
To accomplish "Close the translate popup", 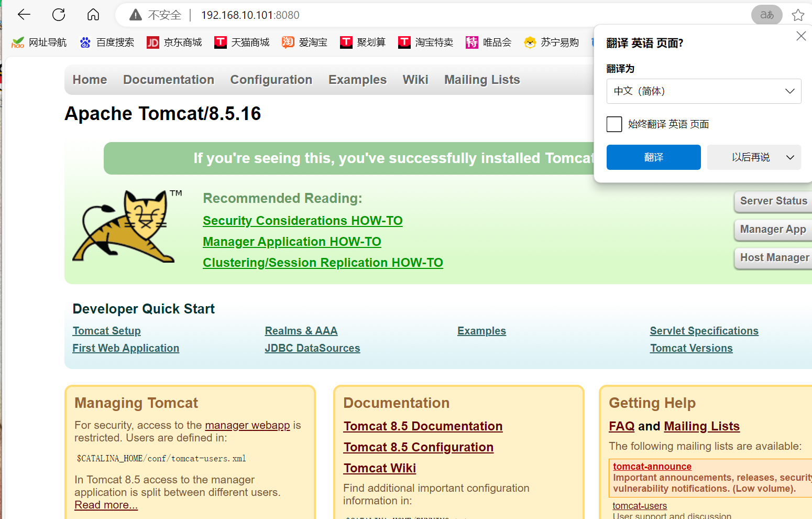I will pos(801,36).
